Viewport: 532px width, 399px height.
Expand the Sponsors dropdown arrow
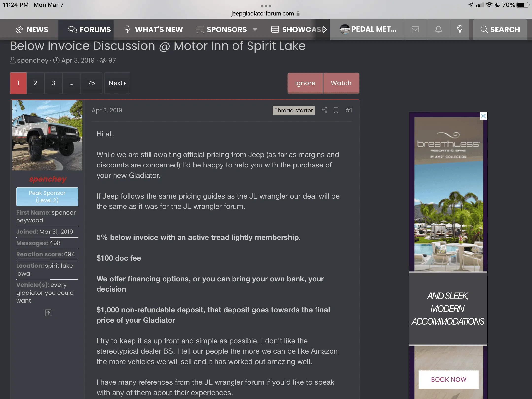[255, 30]
